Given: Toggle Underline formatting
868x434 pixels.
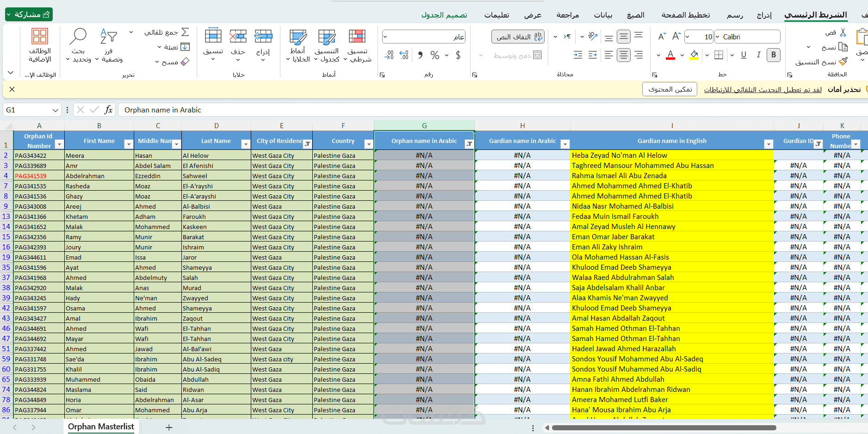Looking at the screenshot, I should click(744, 55).
